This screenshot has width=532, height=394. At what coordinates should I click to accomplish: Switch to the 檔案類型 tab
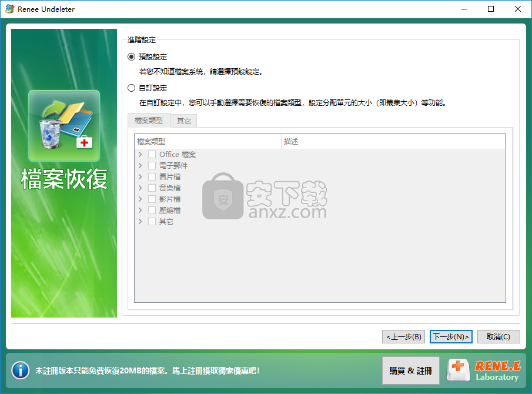149,121
